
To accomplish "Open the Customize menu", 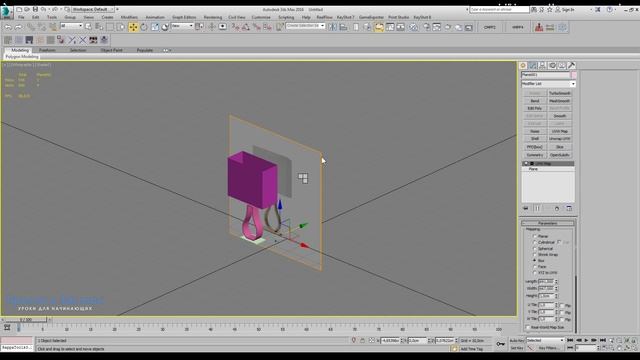I will [261, 17].
